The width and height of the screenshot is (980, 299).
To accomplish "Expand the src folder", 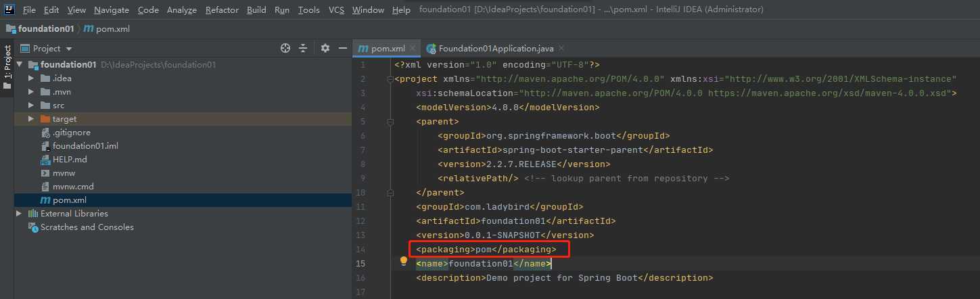I will (x=31, y=106).
